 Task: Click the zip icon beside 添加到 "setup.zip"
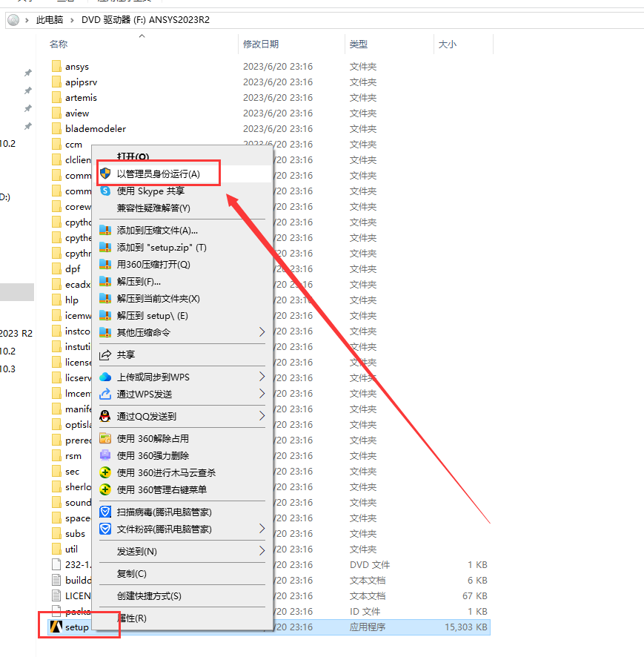click(x=105, y=247)
